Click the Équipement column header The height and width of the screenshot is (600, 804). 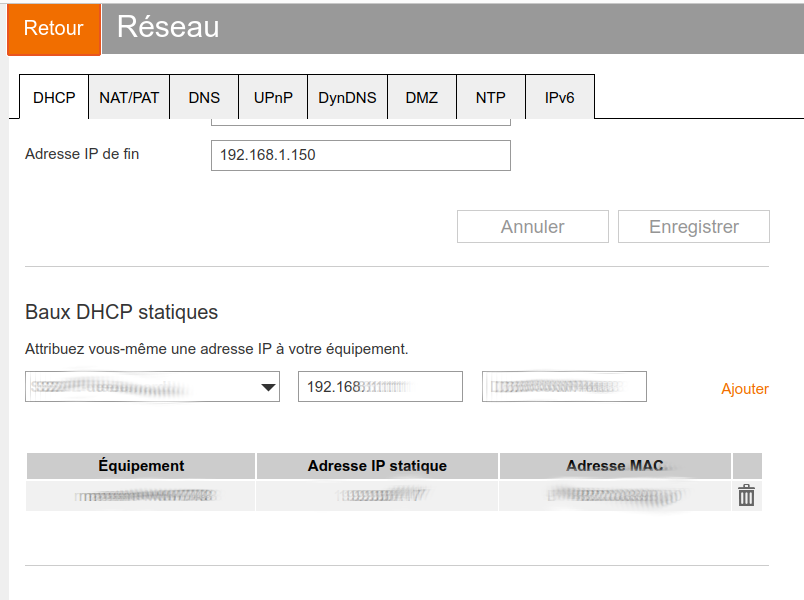click(141, 466)
